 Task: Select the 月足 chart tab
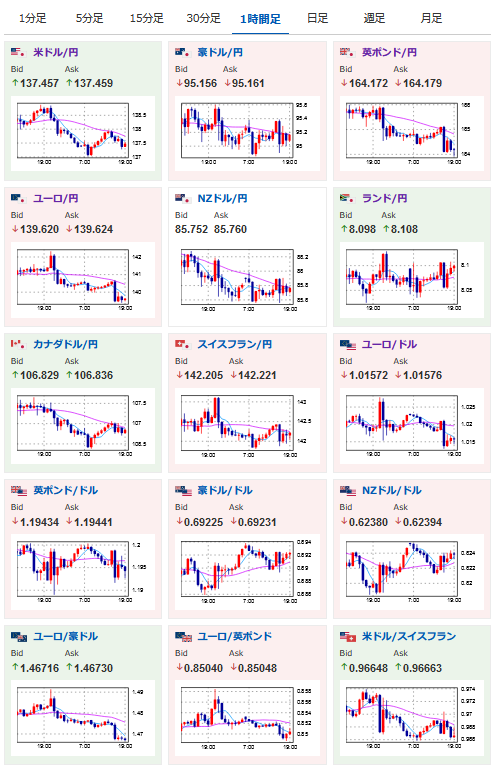coord(431,19)
